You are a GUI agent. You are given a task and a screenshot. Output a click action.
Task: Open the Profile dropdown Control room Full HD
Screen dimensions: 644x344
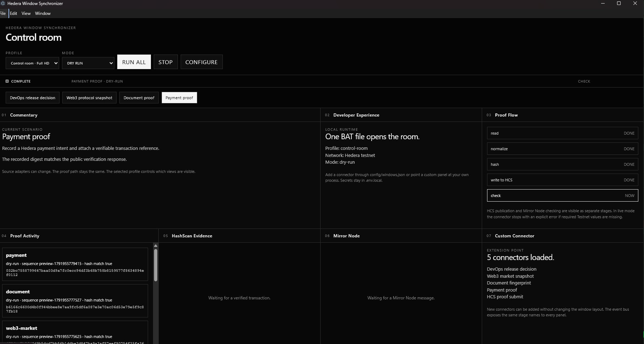pos(32,63)
